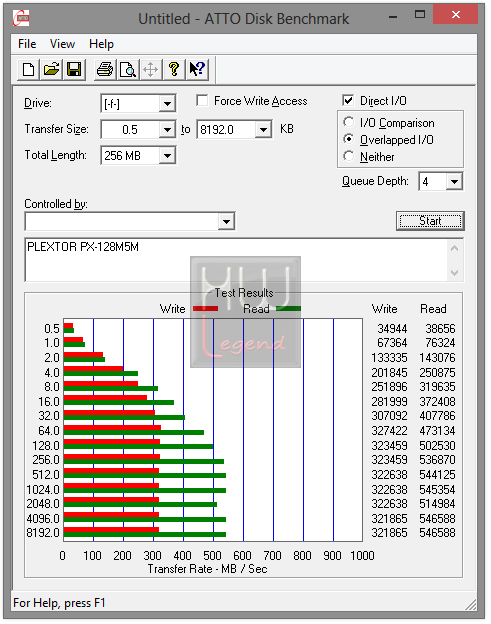This screenshot has width=491, height=624.
Task: Select the Overlapped I/O radio button
Action: coord(349,139)
